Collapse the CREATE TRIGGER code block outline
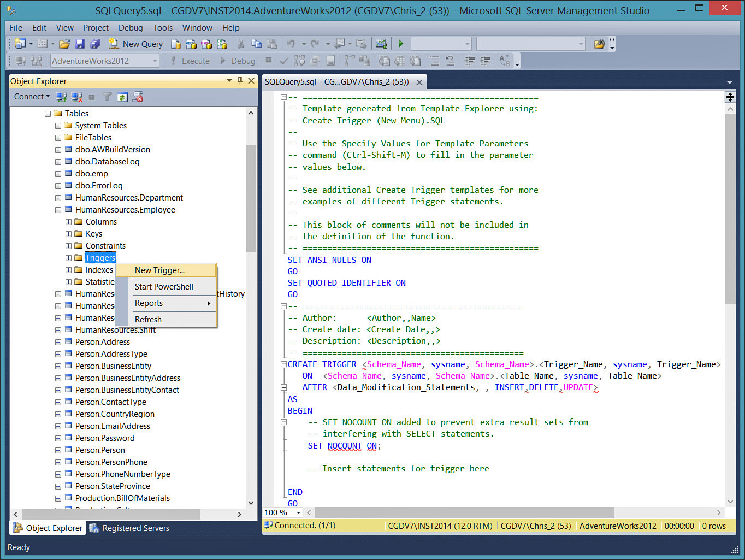Image resolution: width=745 pixels, height=560 pixels. 283,364
